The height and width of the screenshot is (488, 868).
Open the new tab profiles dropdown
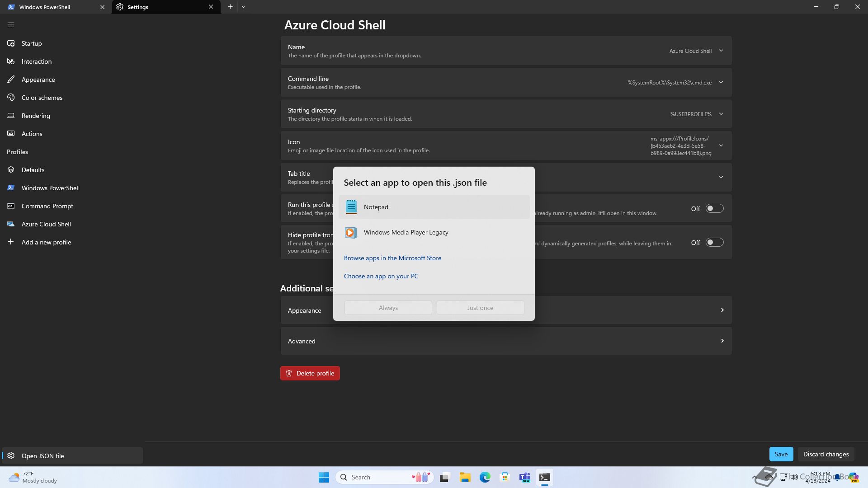[x=244, y=7]
